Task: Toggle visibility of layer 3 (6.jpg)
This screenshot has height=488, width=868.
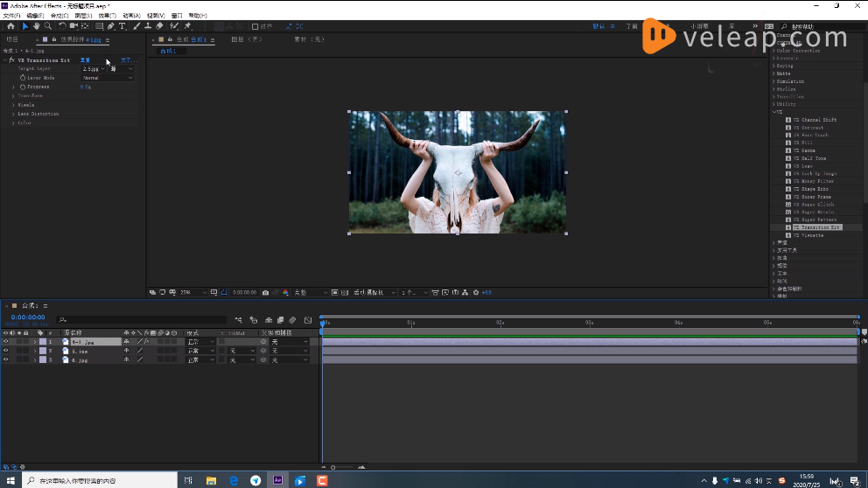Action: pos(6,359)
